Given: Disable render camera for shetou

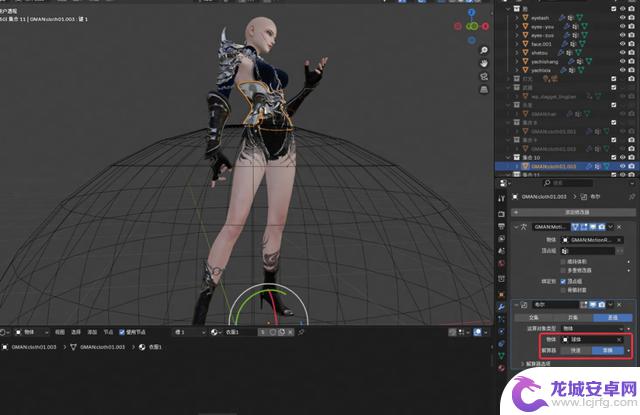Looking at the screenshot, I should [x=631, y=53].
